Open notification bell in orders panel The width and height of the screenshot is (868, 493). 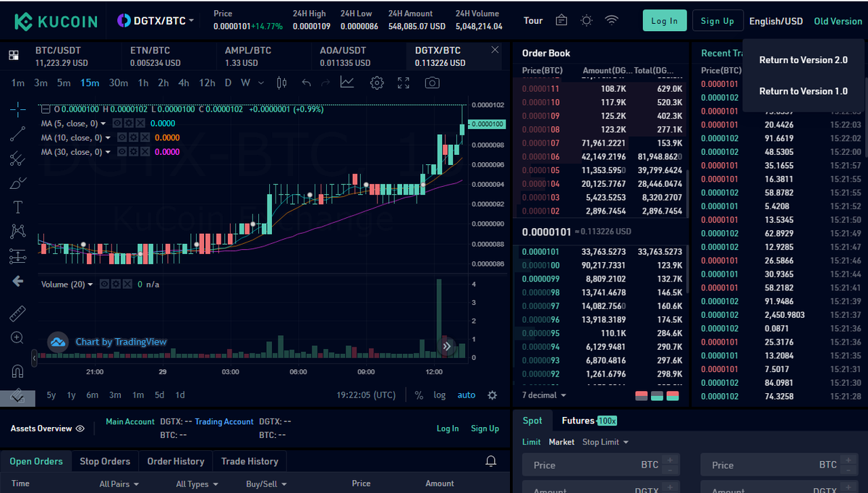coord(491,461)
